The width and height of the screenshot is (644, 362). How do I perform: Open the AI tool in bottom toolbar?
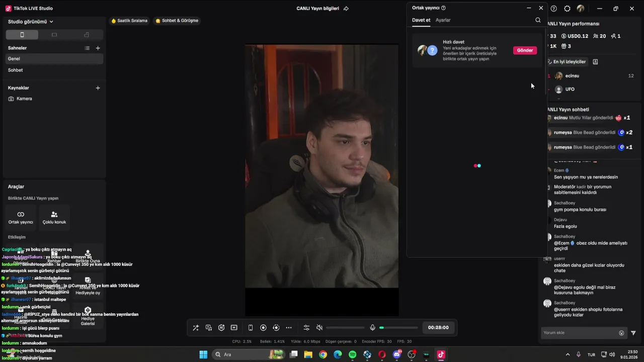pos(221,327)
